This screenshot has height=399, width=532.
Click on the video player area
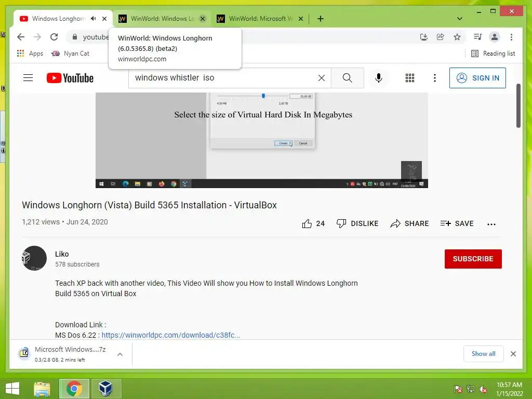262,140
